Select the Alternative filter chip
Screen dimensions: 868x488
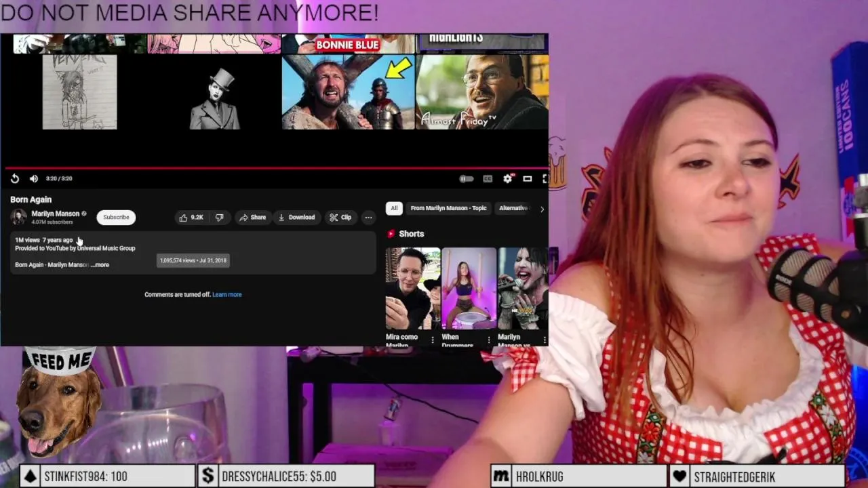click(x=513, y=208)
